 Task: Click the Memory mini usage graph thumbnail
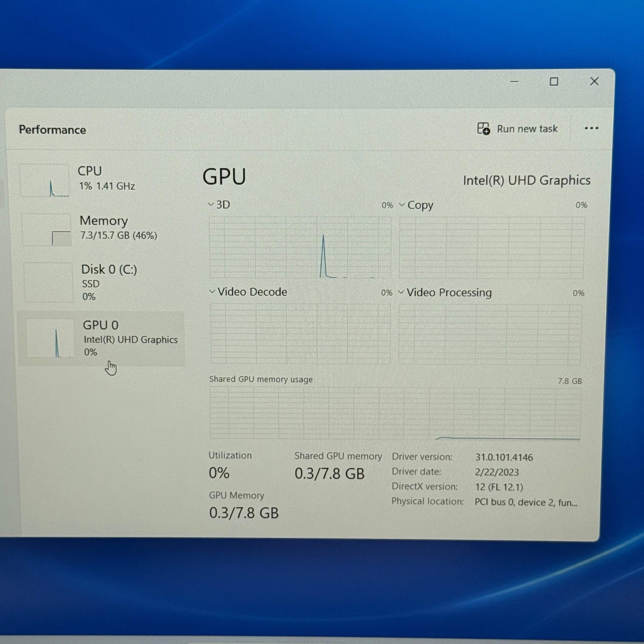[47, 229]
